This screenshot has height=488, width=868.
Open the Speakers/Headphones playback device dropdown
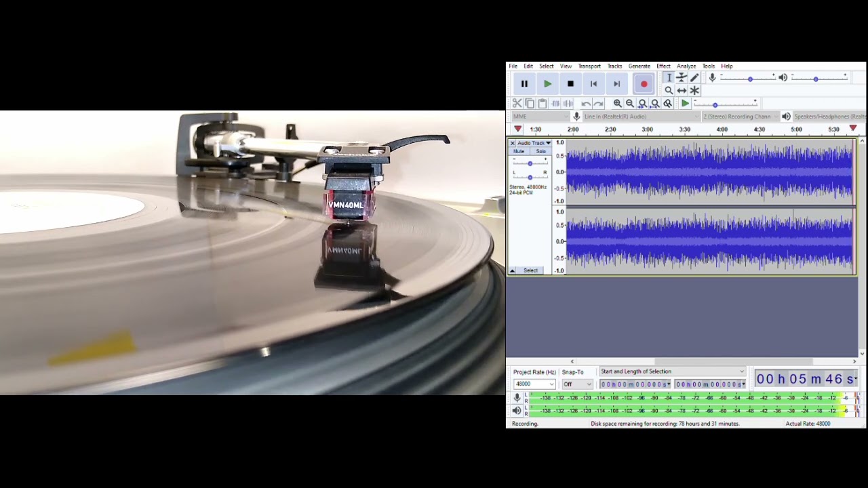[829, 116]
